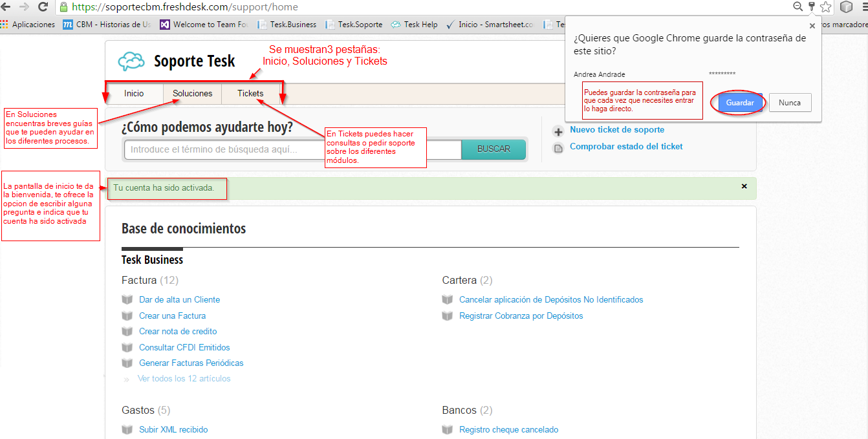Click the zoom magnifier icon in address bar

[797, 6]
